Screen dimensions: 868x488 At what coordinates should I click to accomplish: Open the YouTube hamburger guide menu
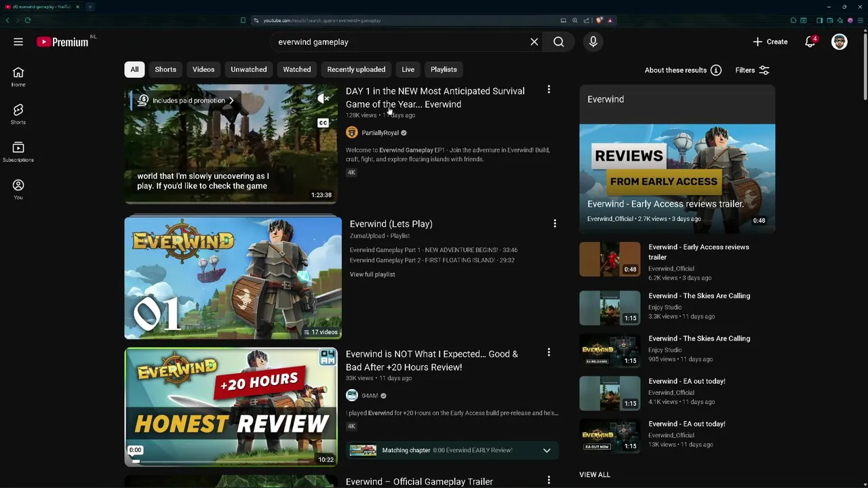click(18, 42)
